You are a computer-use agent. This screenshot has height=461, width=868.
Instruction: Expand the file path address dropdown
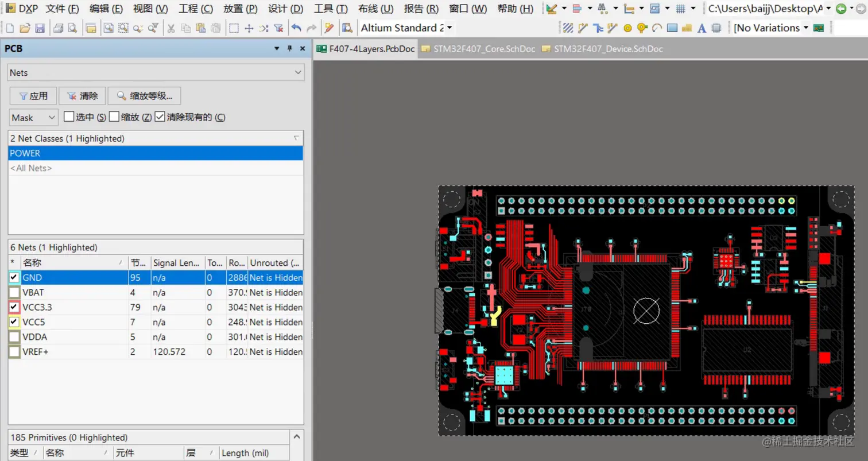pos(828,9)
